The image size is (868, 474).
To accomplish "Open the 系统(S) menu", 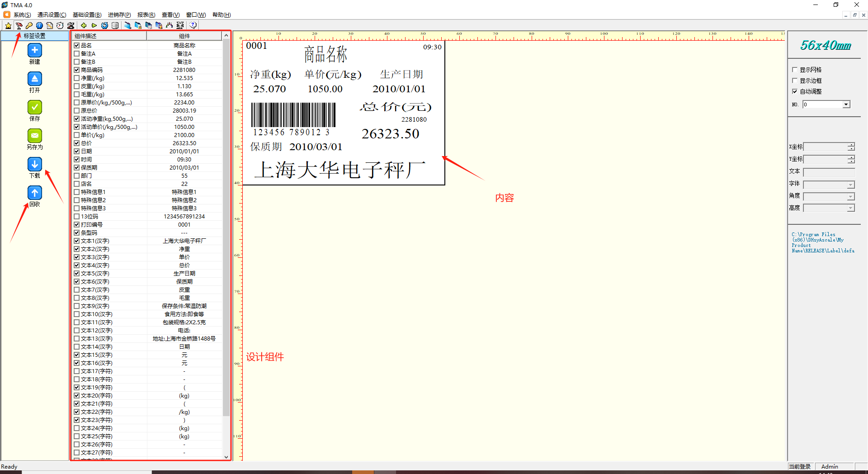I will coord(22,15).
